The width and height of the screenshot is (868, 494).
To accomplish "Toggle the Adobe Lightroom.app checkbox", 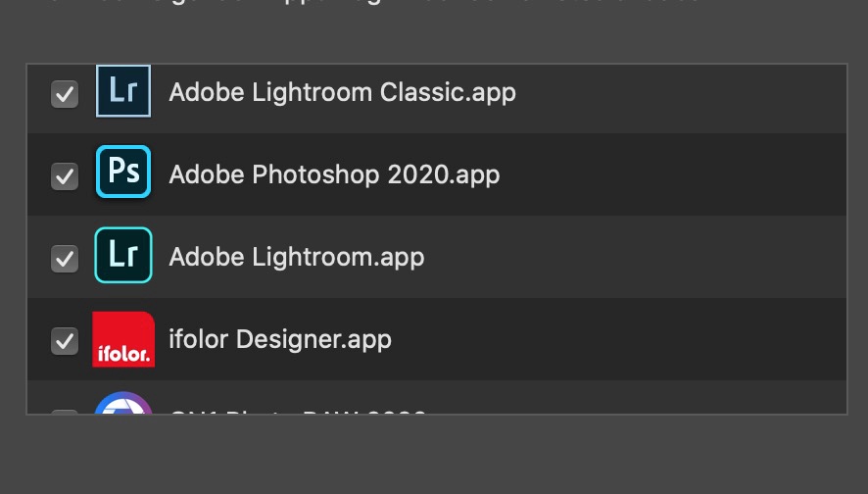I will click(65, 259).
